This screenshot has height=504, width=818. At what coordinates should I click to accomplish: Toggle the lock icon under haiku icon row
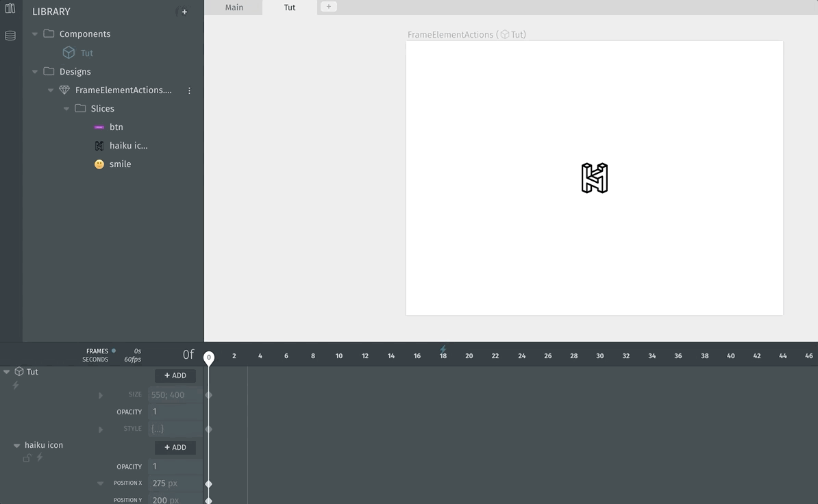coord(27,457)
